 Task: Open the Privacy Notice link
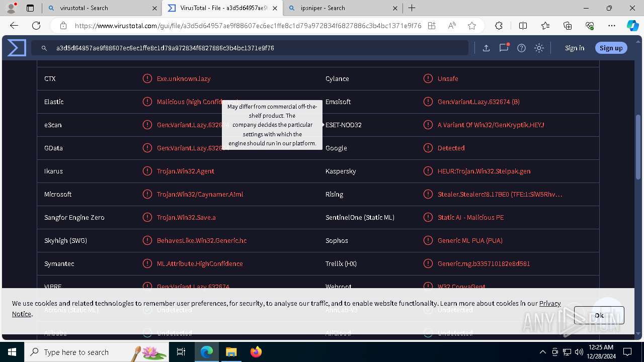coord(550,303)
